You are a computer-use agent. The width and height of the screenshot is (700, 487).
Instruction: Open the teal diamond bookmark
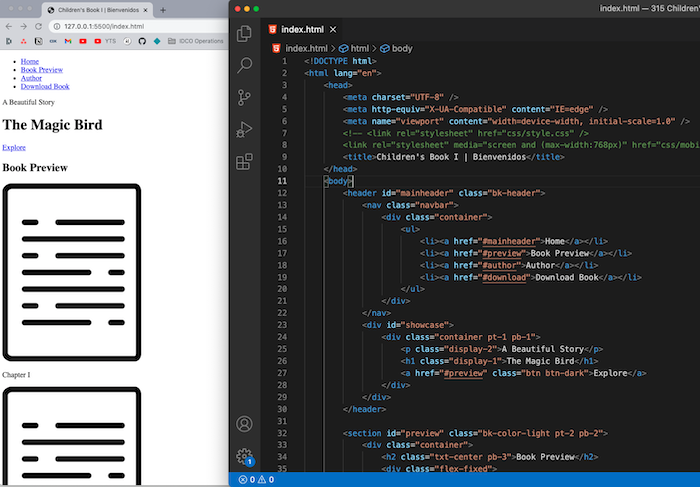tap(157, 41)
